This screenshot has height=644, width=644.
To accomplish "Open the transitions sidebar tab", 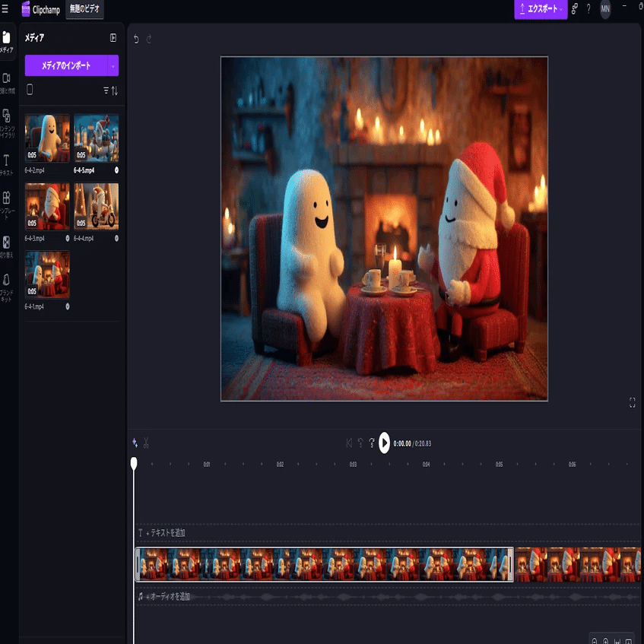I will coord(7,247).
